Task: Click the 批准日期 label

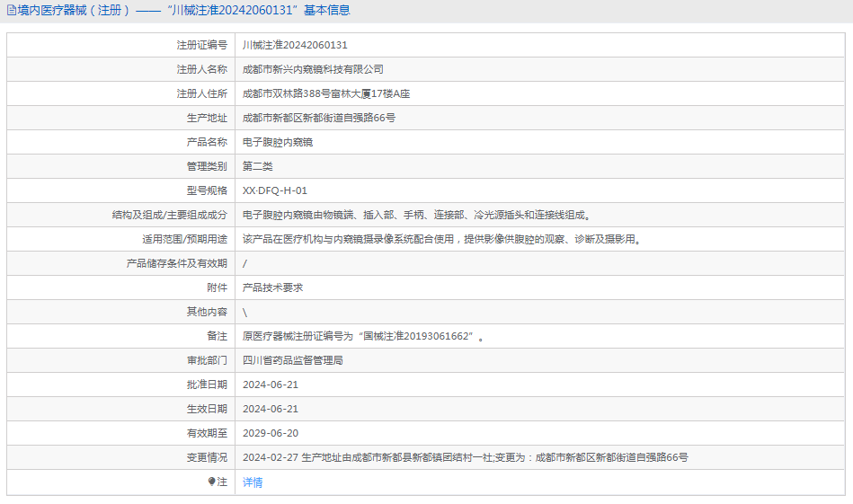Action: tap(207, 385)
